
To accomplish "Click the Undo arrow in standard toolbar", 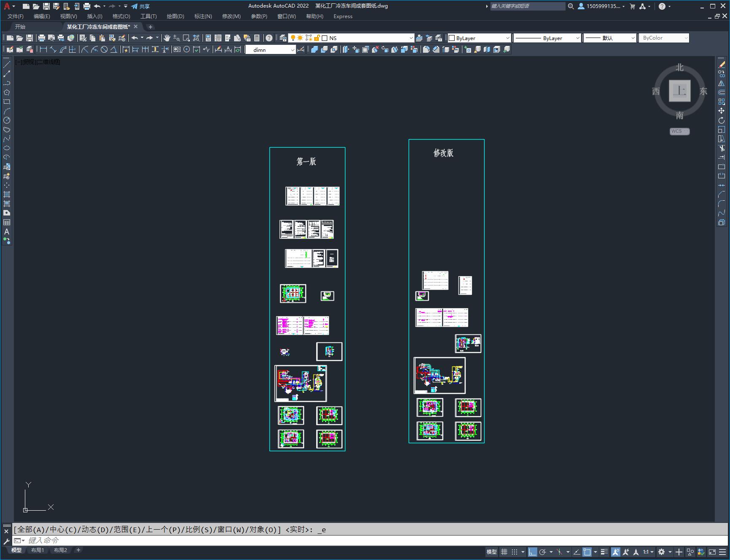I will pyautogui.click(x=135, y=38).
